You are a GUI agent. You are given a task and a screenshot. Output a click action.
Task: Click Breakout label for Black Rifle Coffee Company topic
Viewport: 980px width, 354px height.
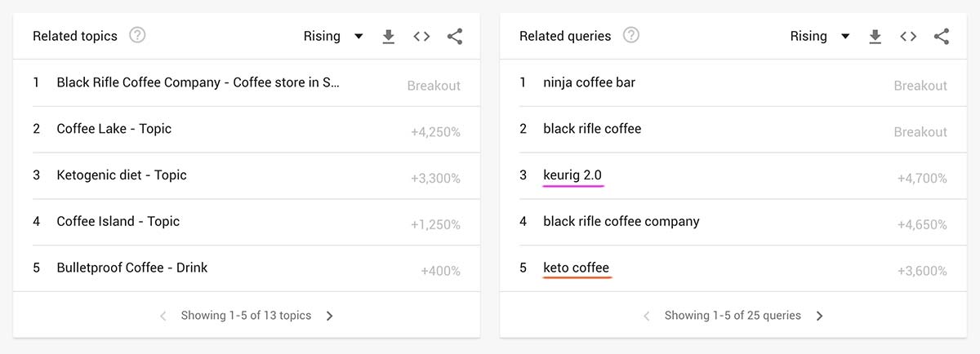point(434,86)
